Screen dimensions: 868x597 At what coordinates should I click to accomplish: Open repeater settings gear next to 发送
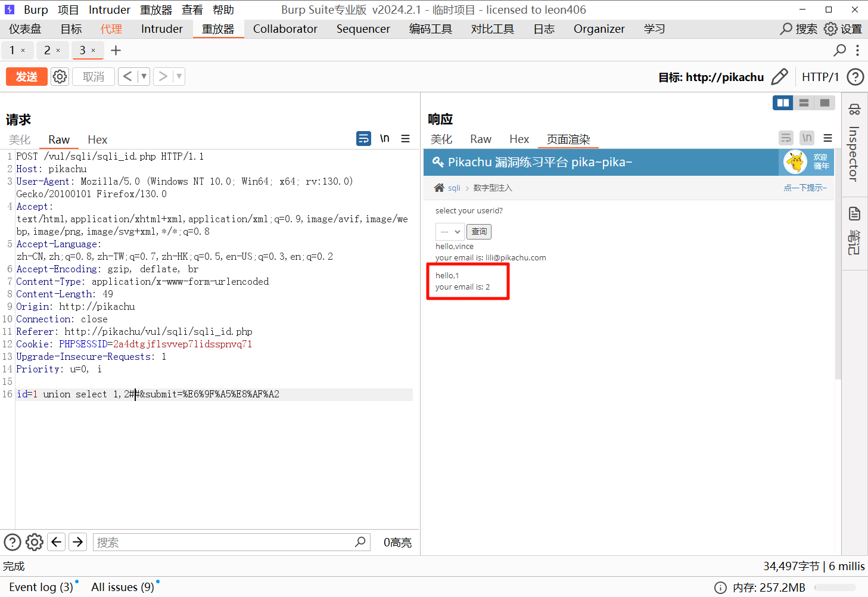coord(60,77)
